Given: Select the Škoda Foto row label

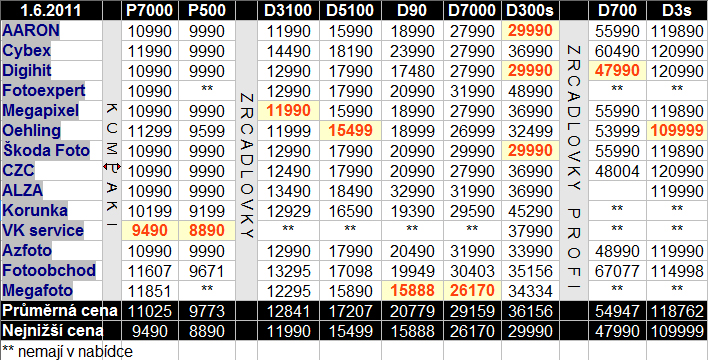Looking at the screenshot, I should tap(46, 150).
